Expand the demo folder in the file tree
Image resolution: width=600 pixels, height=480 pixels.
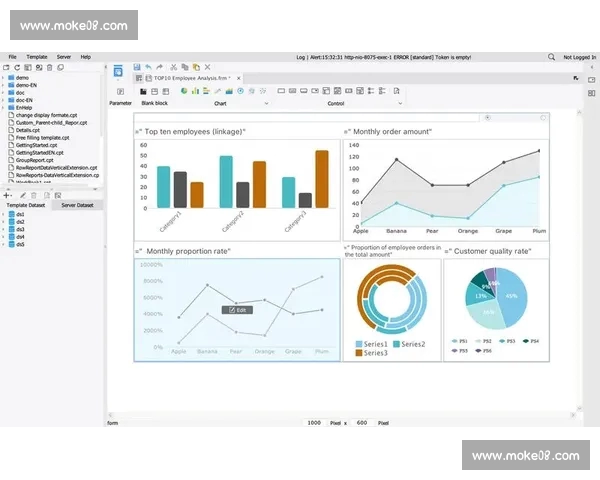click(x=4, y=77)
